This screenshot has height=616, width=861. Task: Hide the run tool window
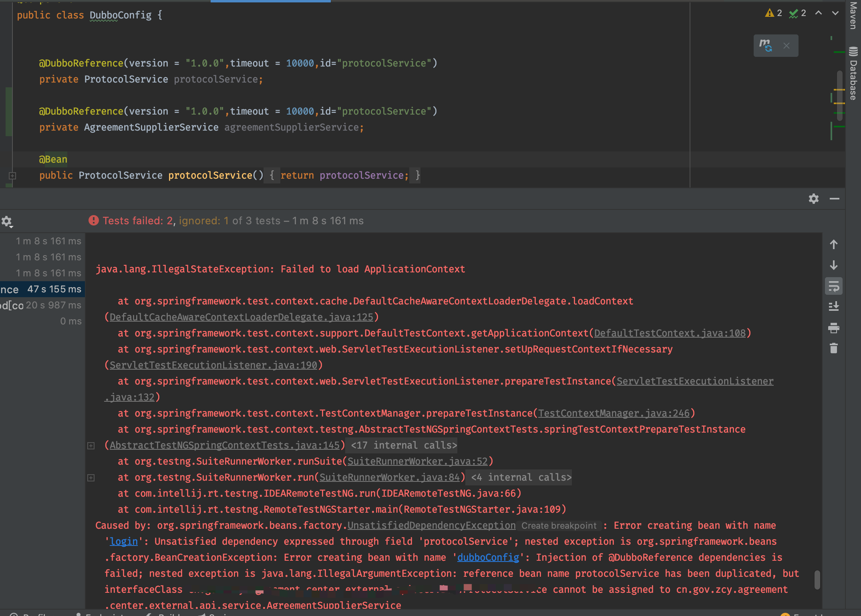[835, 199]
